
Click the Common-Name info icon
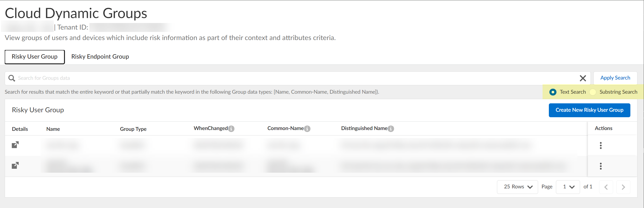[307, 129]
